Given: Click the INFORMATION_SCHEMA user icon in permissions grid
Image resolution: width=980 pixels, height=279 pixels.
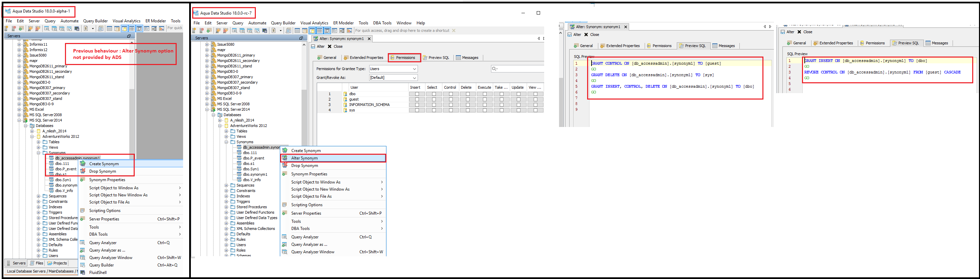Looking at the screenshot, I should pos(346,105).
